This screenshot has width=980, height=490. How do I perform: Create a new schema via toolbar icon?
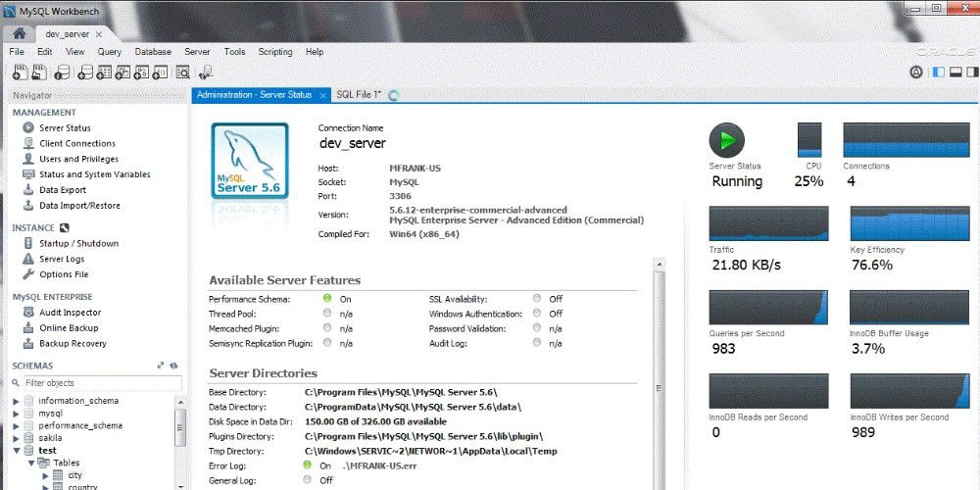(x=85, y=73)
